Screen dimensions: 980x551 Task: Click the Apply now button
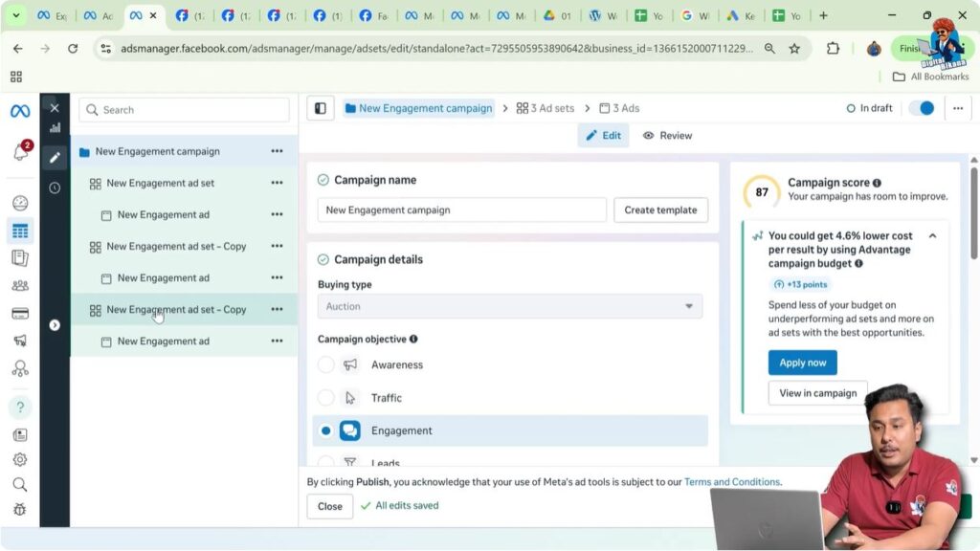pyautogui.click(x=802, y=363)
